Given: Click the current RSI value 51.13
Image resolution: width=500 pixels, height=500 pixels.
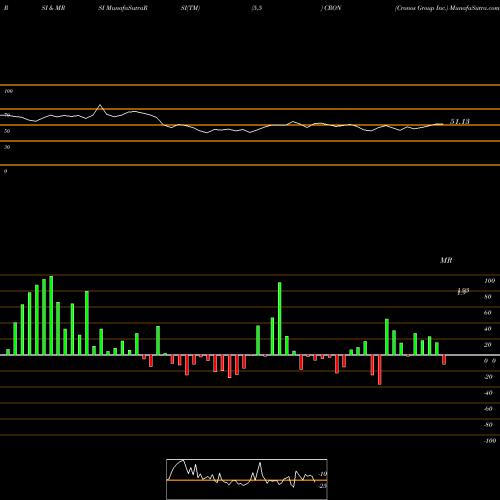Looking at the screenshot, I should 460,122.
